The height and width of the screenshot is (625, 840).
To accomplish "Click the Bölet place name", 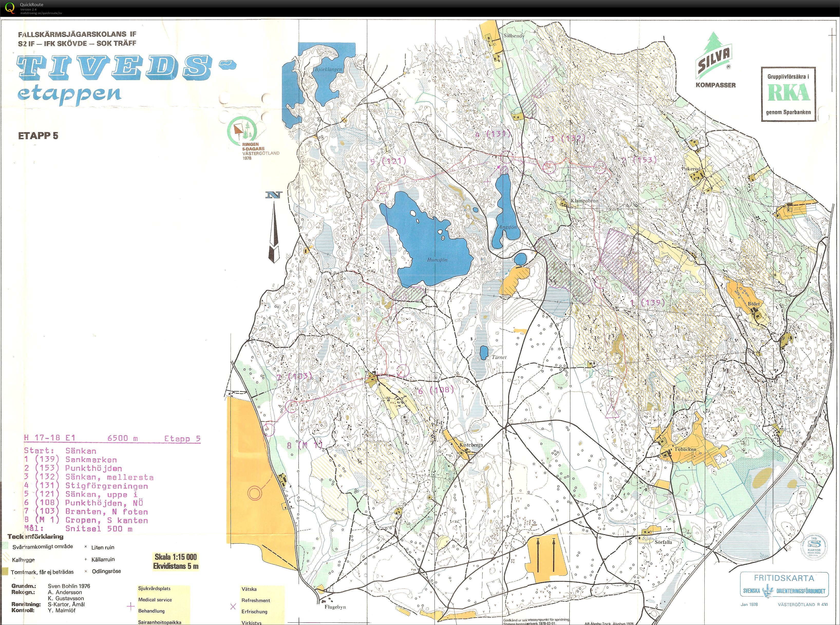I will pos(754,304).
